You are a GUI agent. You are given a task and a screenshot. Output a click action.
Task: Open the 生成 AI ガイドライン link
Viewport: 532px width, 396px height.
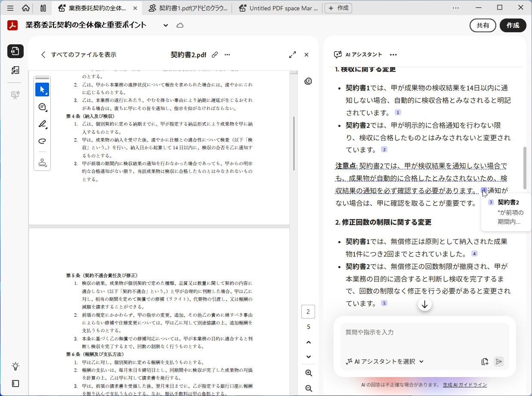pyautogui.click(x=464, y=384)
